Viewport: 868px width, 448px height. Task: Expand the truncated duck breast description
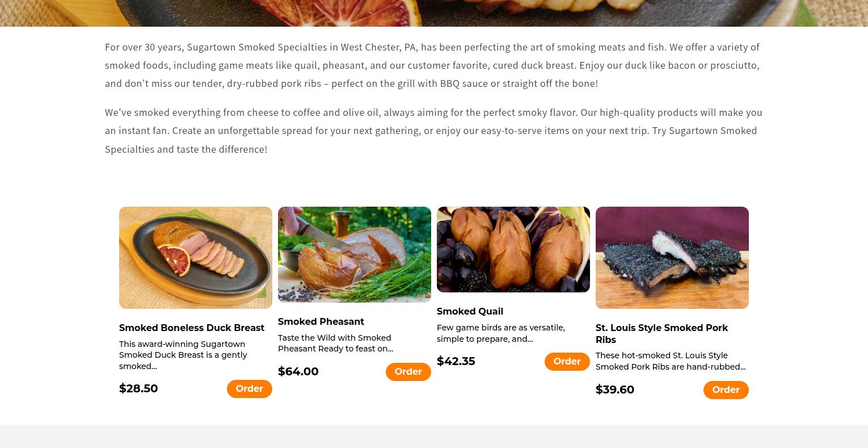[183, 355]
